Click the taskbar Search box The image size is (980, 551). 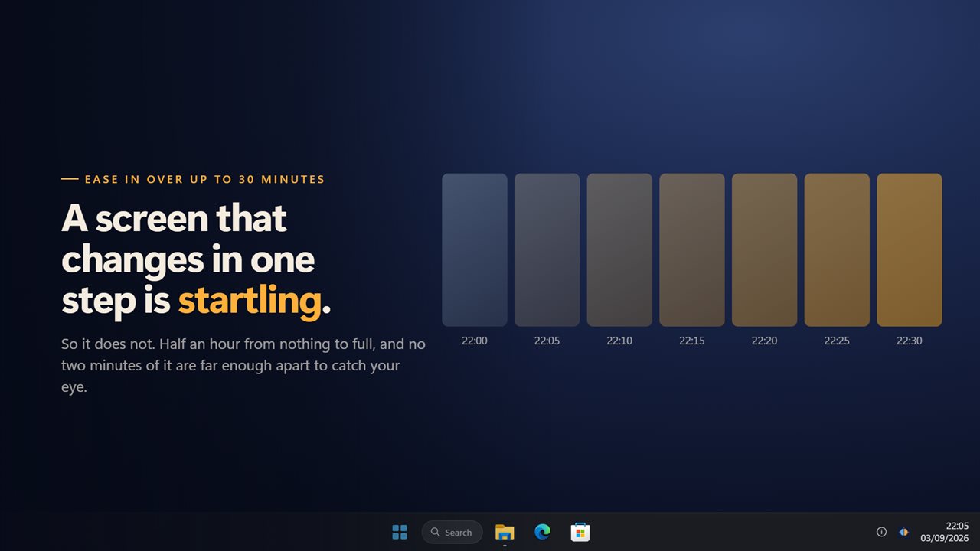tap(452, 532)
